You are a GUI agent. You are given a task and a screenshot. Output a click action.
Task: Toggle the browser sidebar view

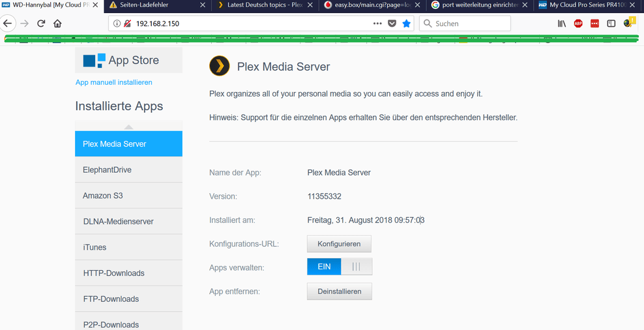[x=611, y=23]
